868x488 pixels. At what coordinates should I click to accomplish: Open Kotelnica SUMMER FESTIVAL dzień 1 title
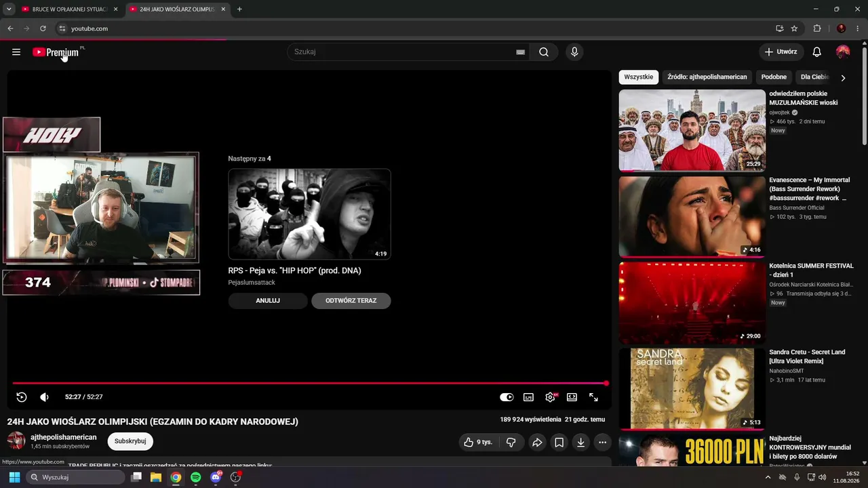[811, 270]
